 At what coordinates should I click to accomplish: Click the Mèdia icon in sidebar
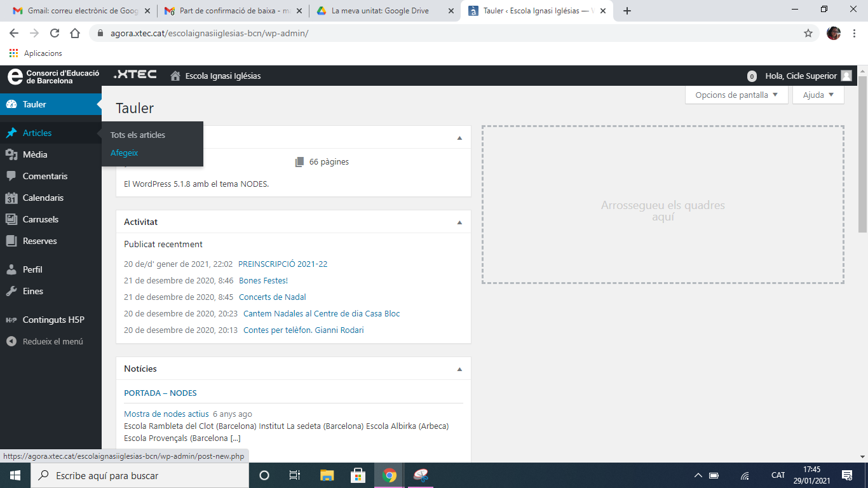[x=11, y=154]
